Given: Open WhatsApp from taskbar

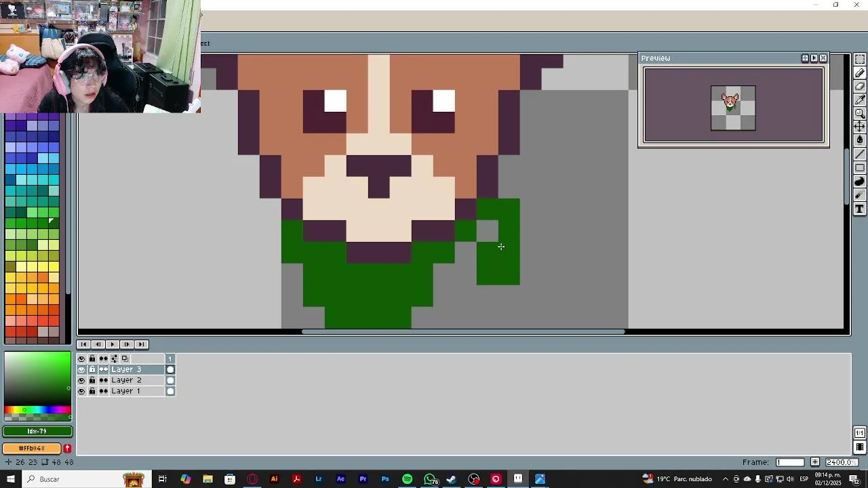Looking at the screenshot, I should click(x=430, y=479).
